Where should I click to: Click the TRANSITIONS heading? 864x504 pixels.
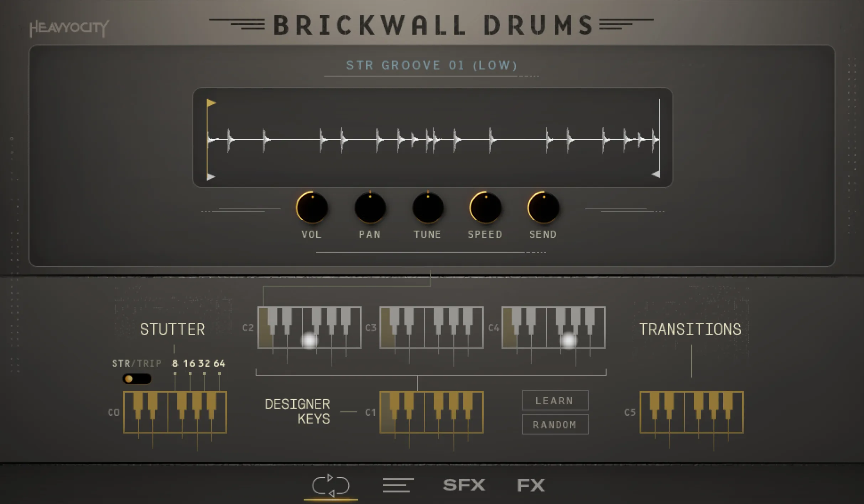coord(691,329)
